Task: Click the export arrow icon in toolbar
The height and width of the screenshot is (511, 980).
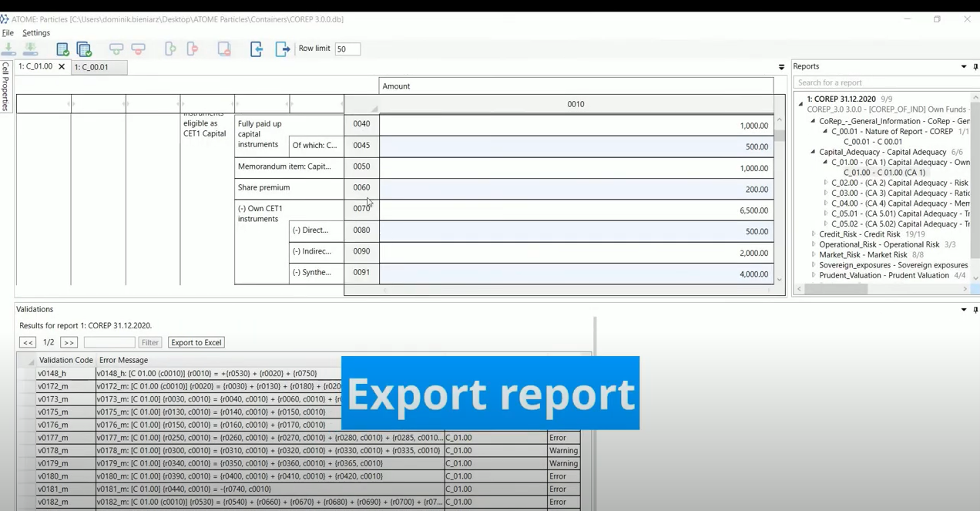Action: pos(283,49)
